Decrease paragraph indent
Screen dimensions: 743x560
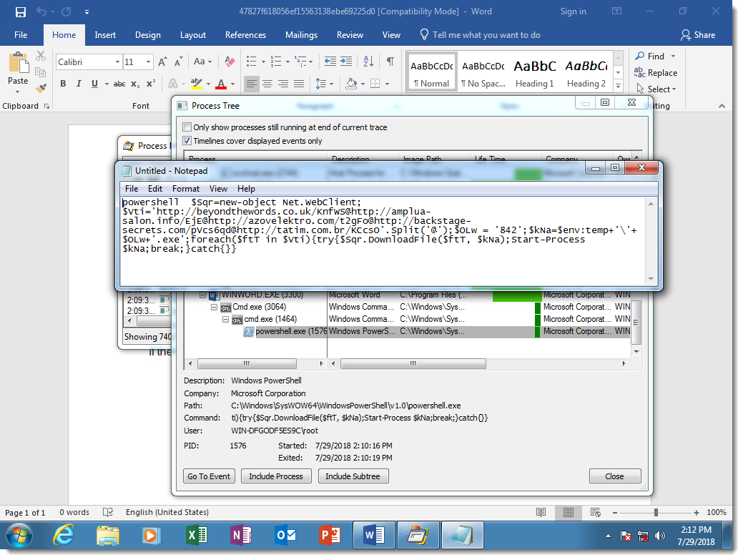(330, 62)
